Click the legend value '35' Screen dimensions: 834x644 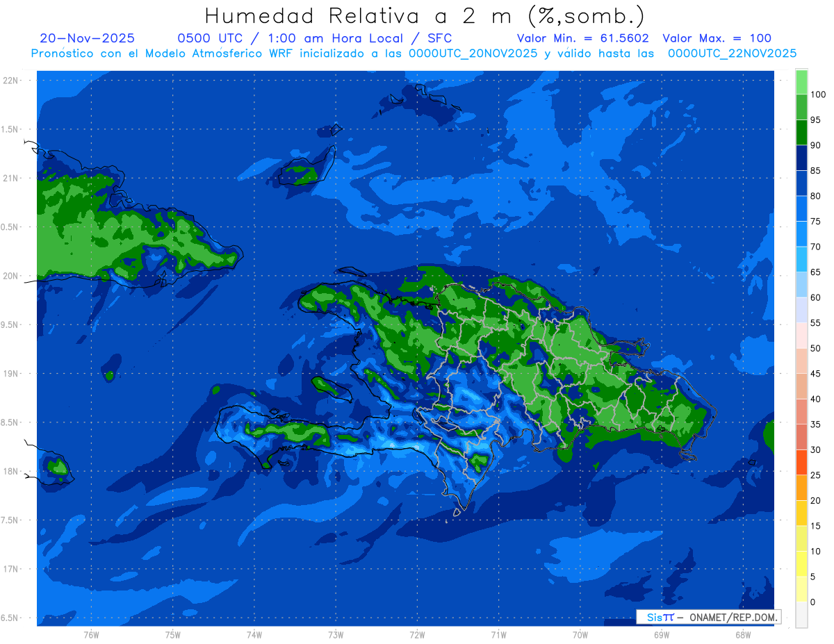pyautogui.click(x=815, y=424)
